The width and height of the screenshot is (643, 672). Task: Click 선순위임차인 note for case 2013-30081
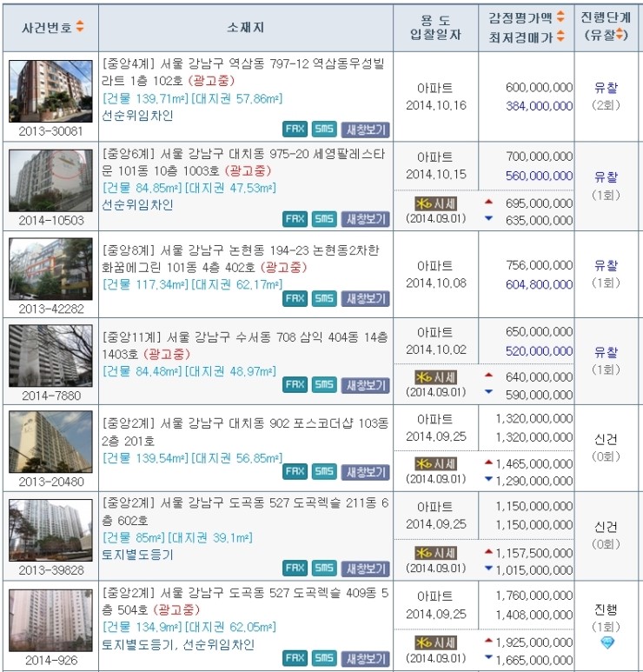coord(137,116)
